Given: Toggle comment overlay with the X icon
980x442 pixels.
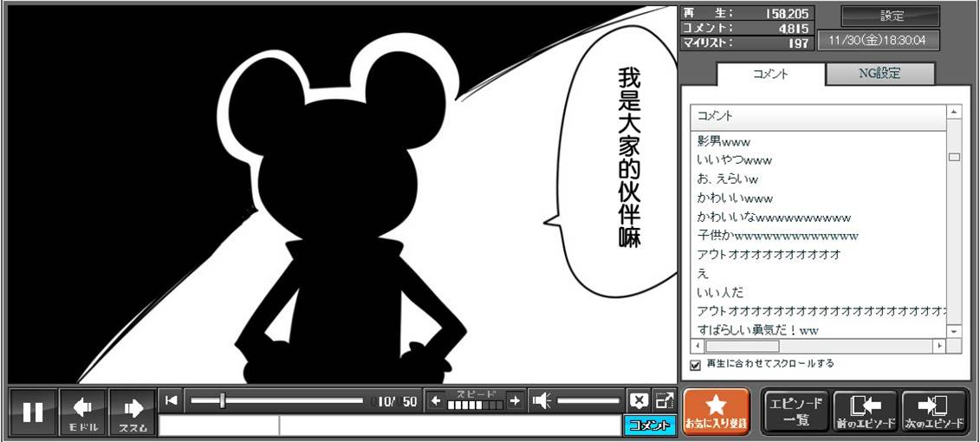Looking at the screenshot, I should point(639,400).
